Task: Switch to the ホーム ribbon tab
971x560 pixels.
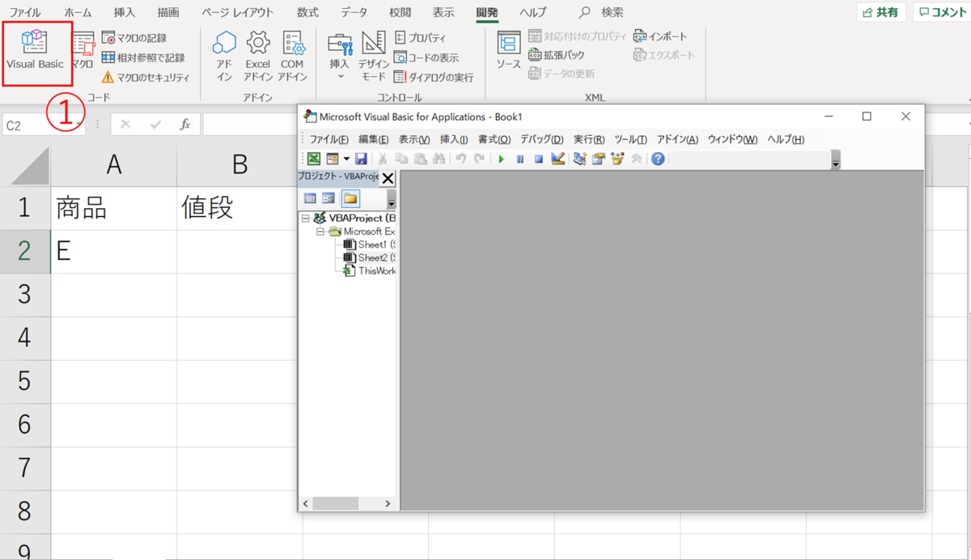Action: [78, 12]
